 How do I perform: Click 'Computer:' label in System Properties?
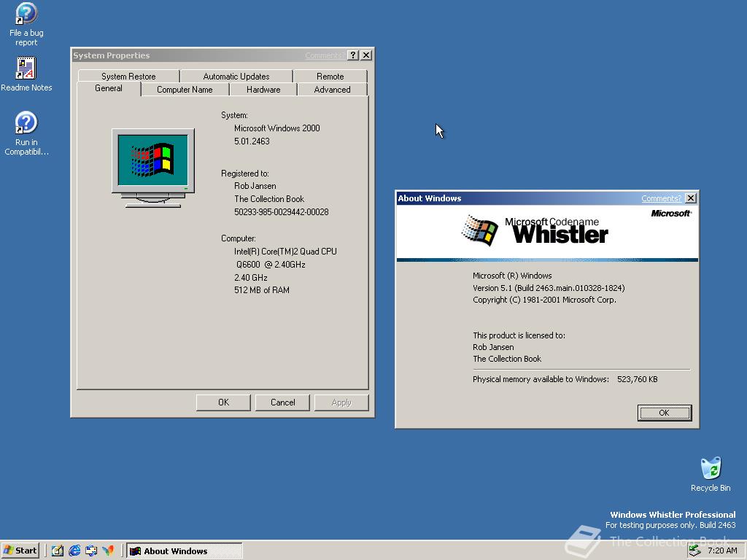click(239, 238)
